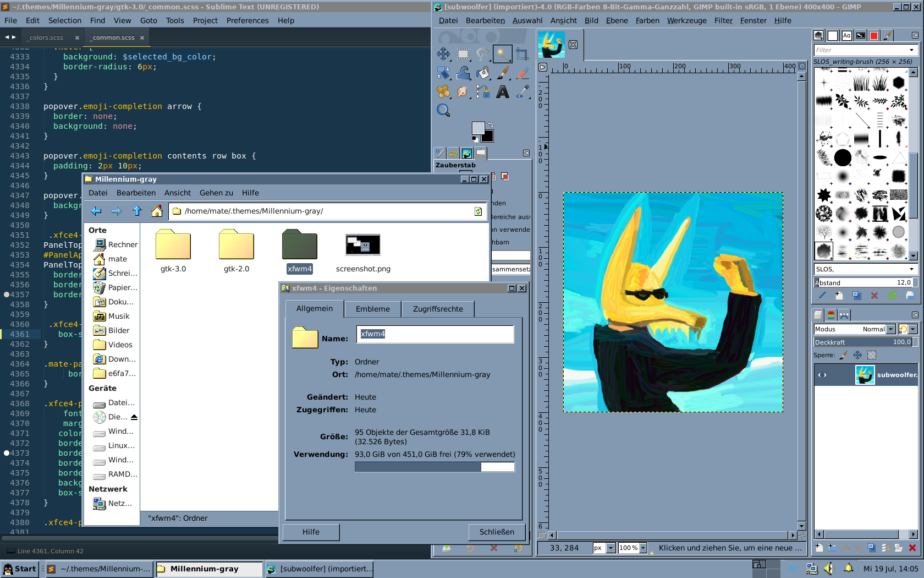Select the Rectangle Select tool in GIMP
The width and height of the screenshot is (924, 578).
pyautogui.click(x=463, y=54)
